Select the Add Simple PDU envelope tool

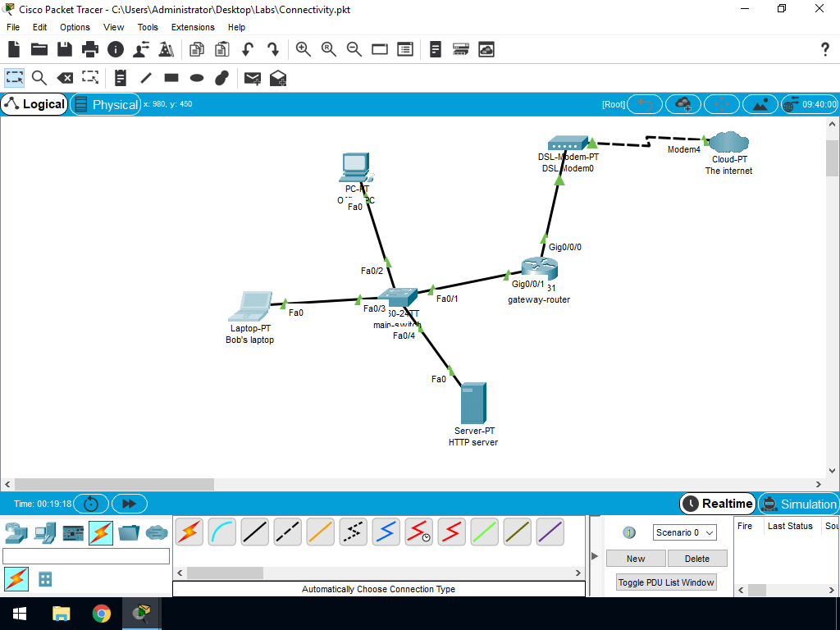click(252, 78)
